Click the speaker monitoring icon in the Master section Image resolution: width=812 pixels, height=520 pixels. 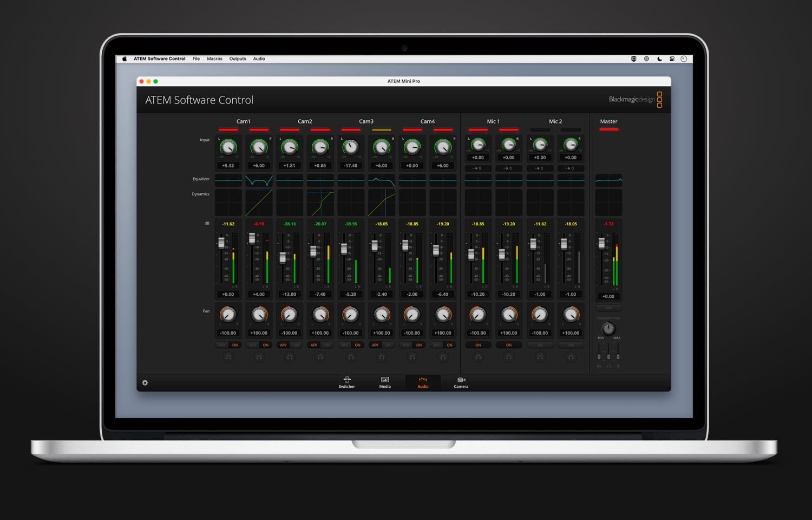(x=599, y=366)
